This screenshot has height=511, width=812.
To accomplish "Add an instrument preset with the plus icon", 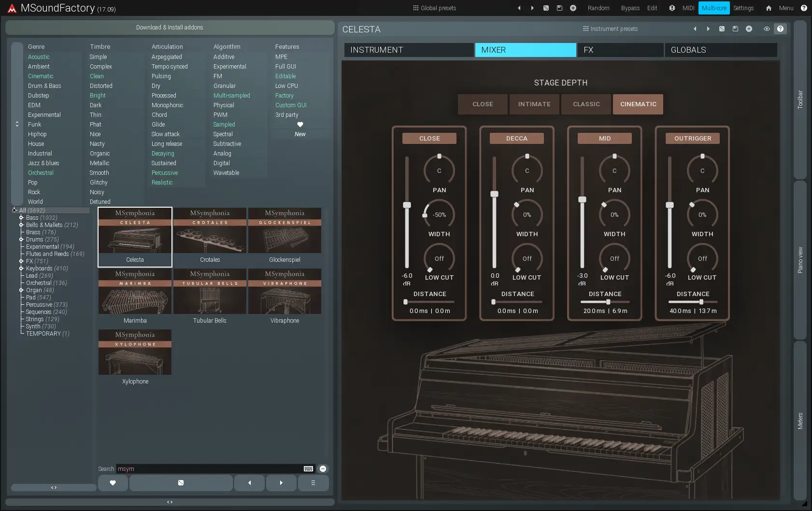I will 749,29.
